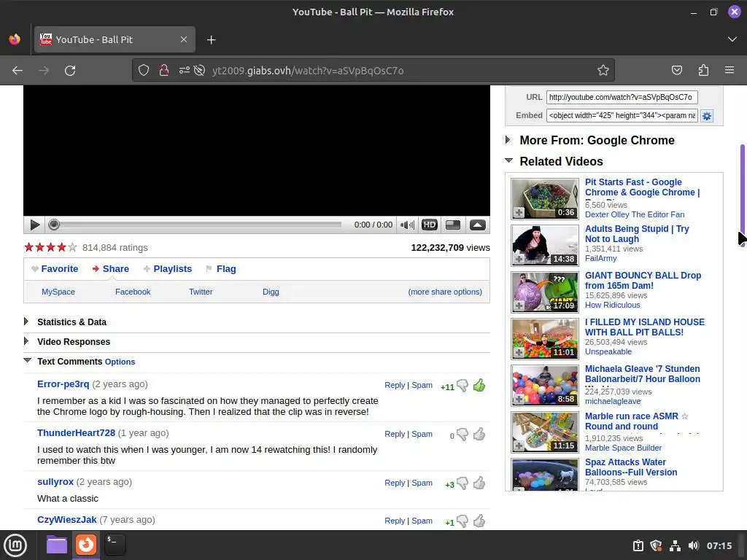Launch Files from the taskbar
The width and height of the screenshot is (747, 560).
(57, 545)
